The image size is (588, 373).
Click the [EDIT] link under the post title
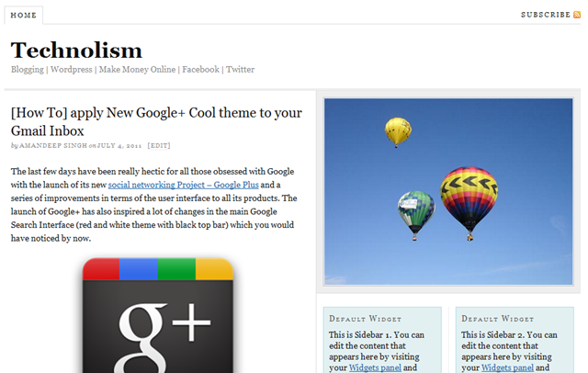tap(159, 145)
